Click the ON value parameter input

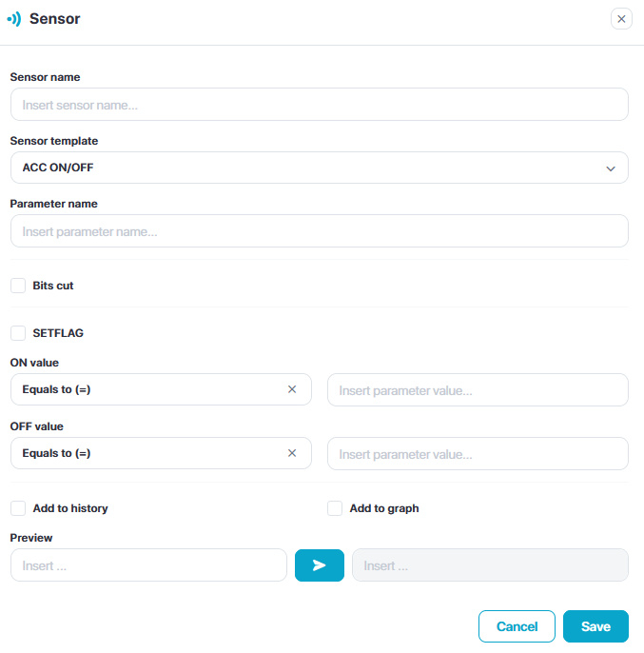coord(478,390)
